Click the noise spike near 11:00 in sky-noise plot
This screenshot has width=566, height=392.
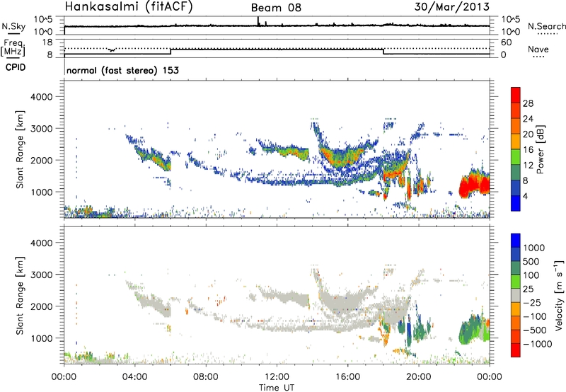[258, 21]
